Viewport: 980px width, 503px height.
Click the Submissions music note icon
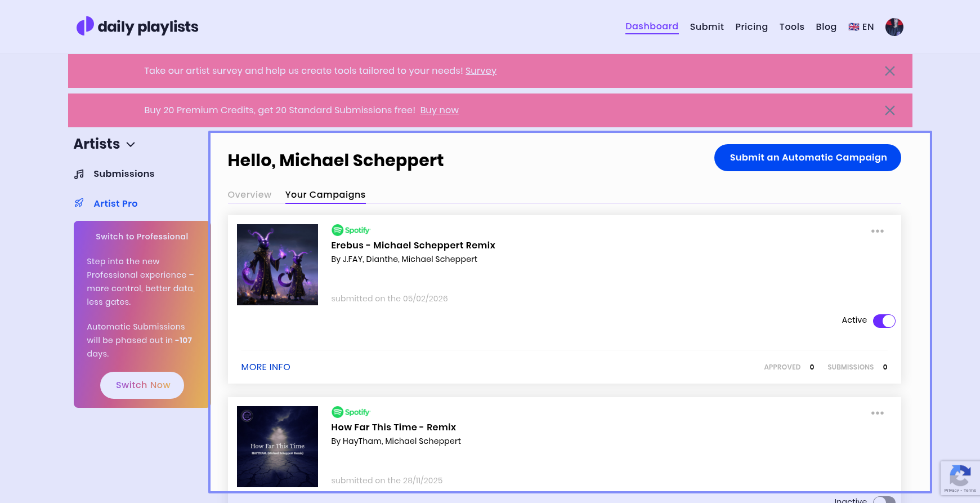79,174
